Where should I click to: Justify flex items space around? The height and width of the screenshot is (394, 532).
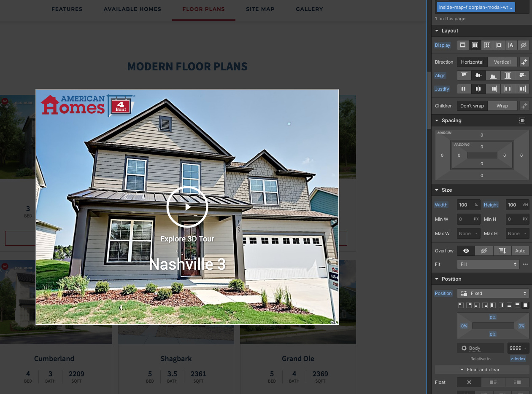click(522, 89)
